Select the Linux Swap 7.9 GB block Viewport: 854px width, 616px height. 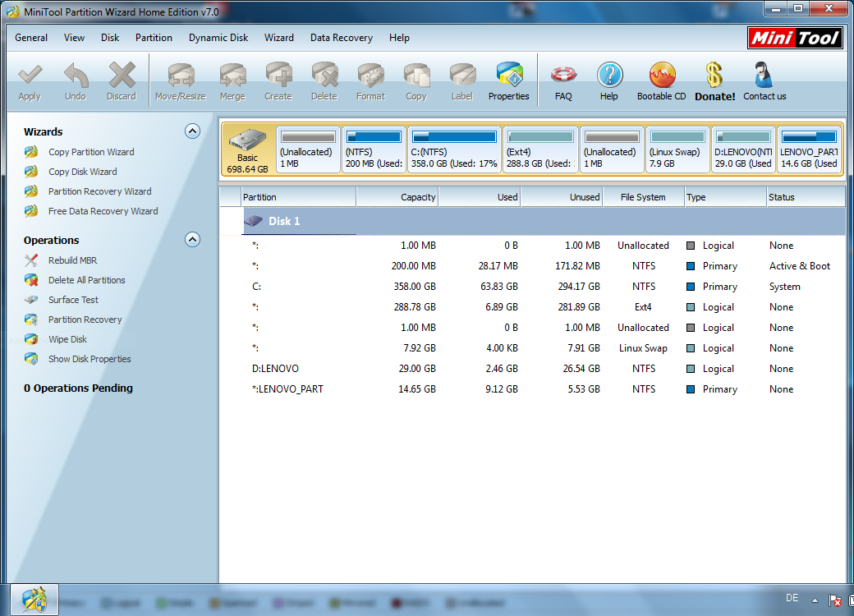[x=677, y=149]
